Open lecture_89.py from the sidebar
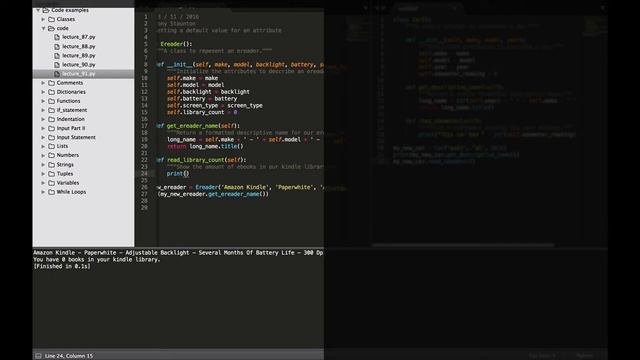This screenshot has width=640, height=360. (79, 56)
